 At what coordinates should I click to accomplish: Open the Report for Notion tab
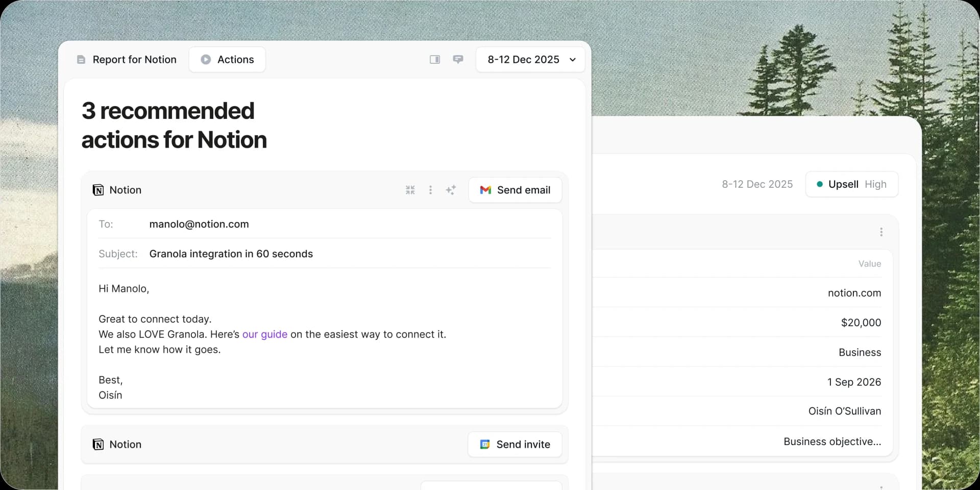coord(134,60)
